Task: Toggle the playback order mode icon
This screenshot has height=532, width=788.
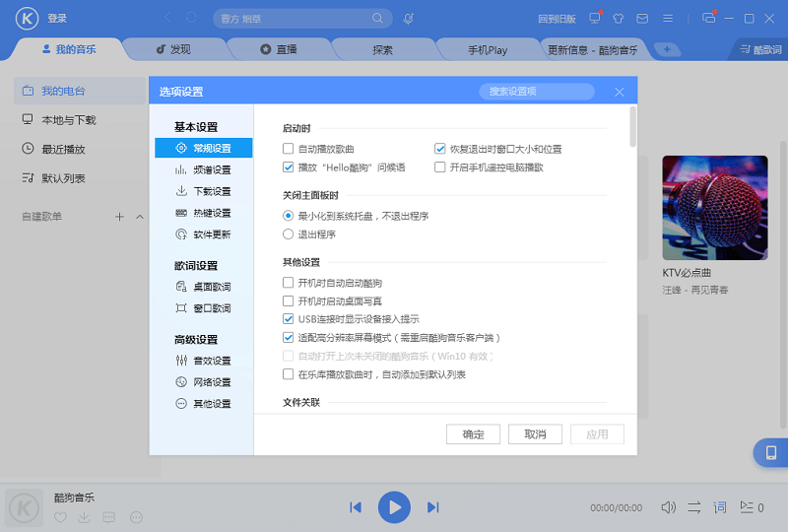Action: click(x=694, y=507)
